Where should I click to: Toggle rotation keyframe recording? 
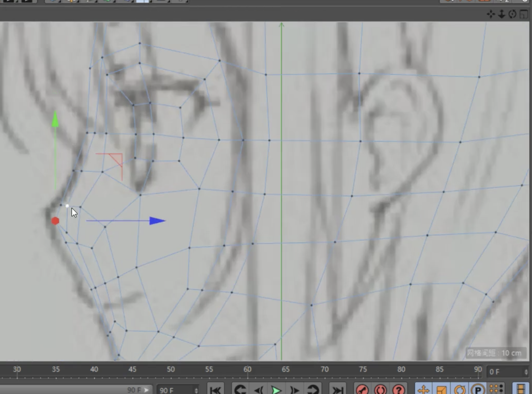[459, 389]
